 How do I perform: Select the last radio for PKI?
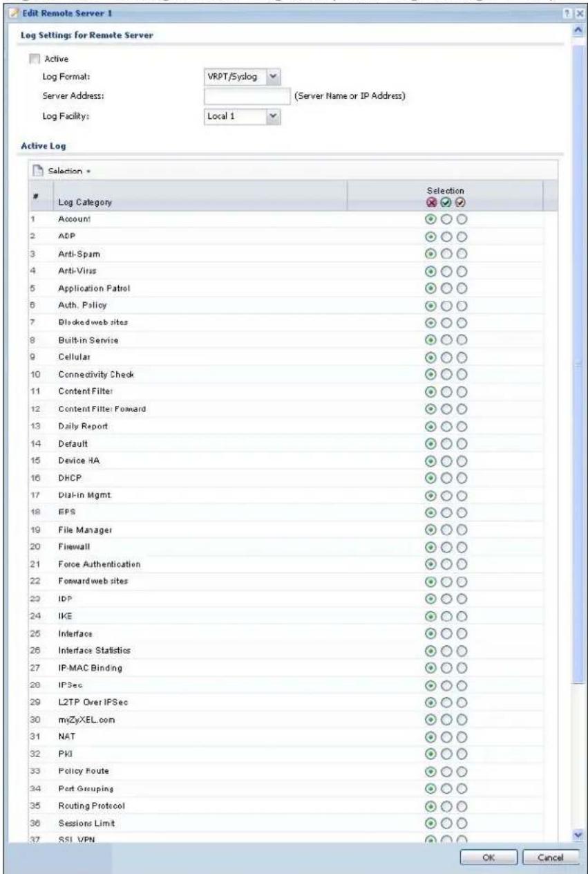[x=462, y=754]
